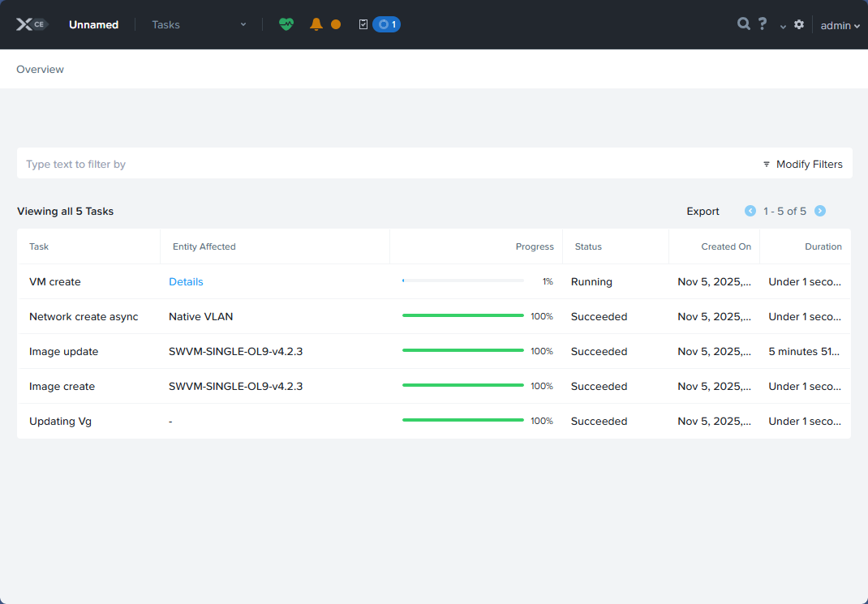This screenshot has height=604, width=868.
Task: Select the Overview menu item
Action: click(x=40, y=69)
